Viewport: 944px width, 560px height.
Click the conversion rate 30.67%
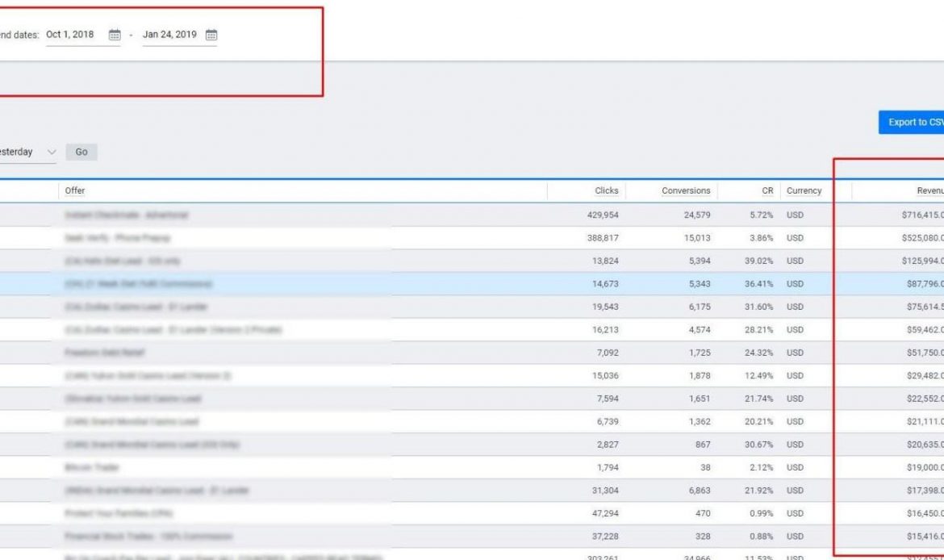pos(759,445)
